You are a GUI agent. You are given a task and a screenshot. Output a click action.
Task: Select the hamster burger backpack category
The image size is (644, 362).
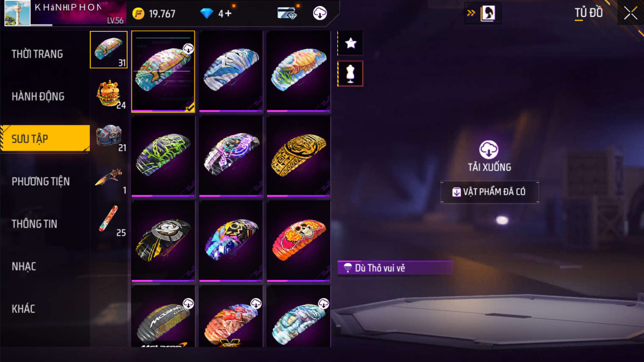click(x=109, y=94)
